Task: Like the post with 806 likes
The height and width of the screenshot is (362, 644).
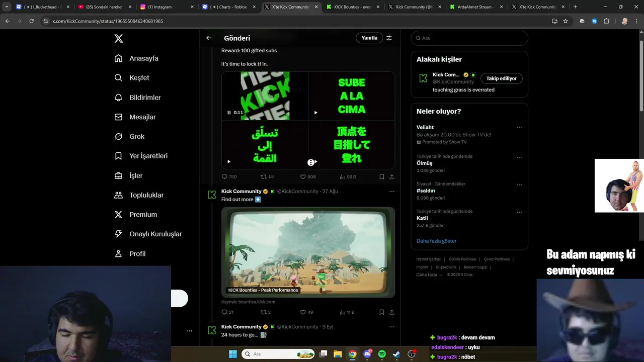Action: coord(308,177)
